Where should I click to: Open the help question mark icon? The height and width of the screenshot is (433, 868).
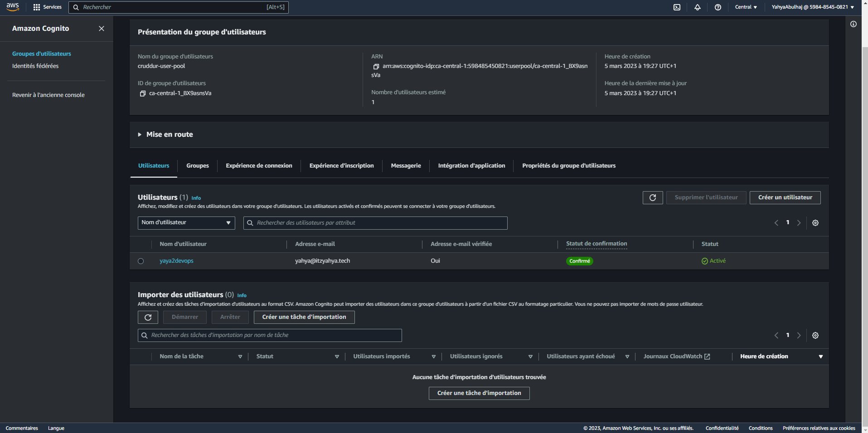tap(718, 7)
